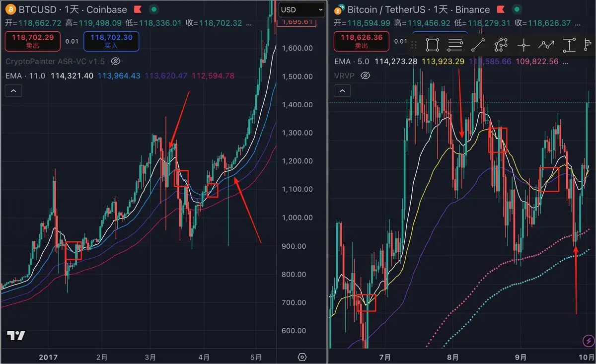596x364 pixels.
Task: Click the lightning bolt icon on Binance chart
Action: click(588, 341)
